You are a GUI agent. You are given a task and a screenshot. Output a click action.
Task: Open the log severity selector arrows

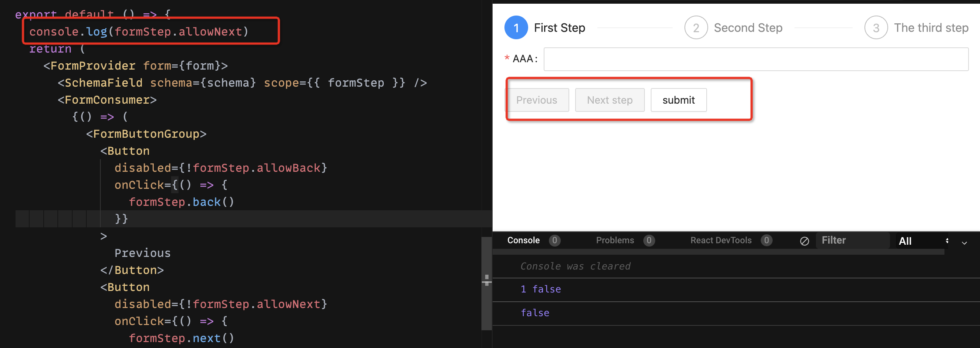(947, 240)
